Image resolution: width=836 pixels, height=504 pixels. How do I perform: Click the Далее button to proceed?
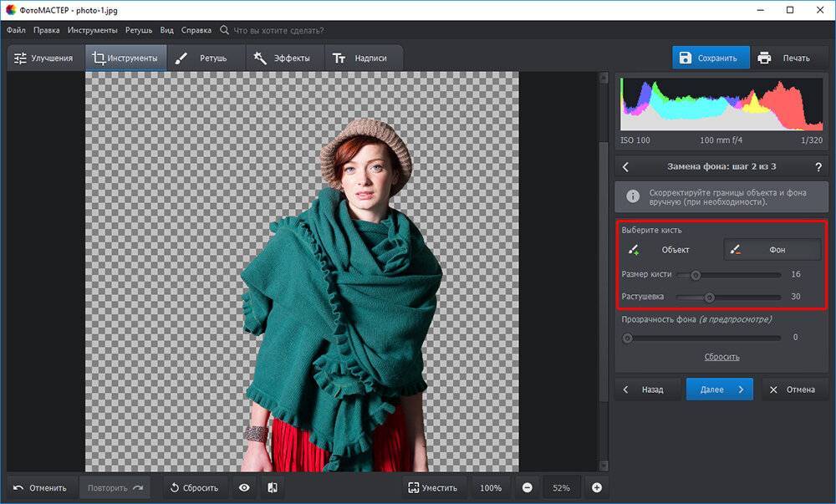(719, 389)
